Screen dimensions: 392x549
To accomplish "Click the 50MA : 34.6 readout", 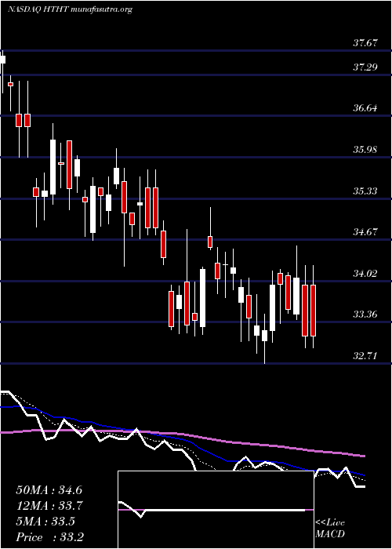I will click(49, 490).
